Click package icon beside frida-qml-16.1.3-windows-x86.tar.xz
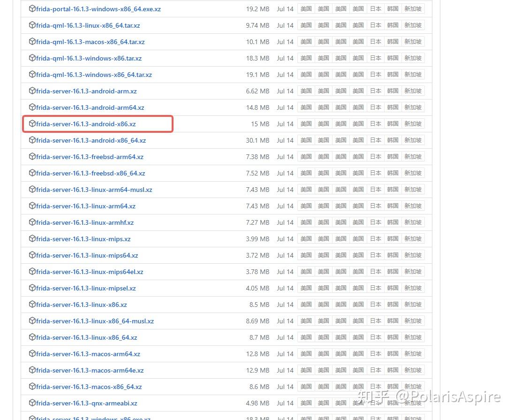The height and width of the screenshot is (420, 514). (32, 58)
